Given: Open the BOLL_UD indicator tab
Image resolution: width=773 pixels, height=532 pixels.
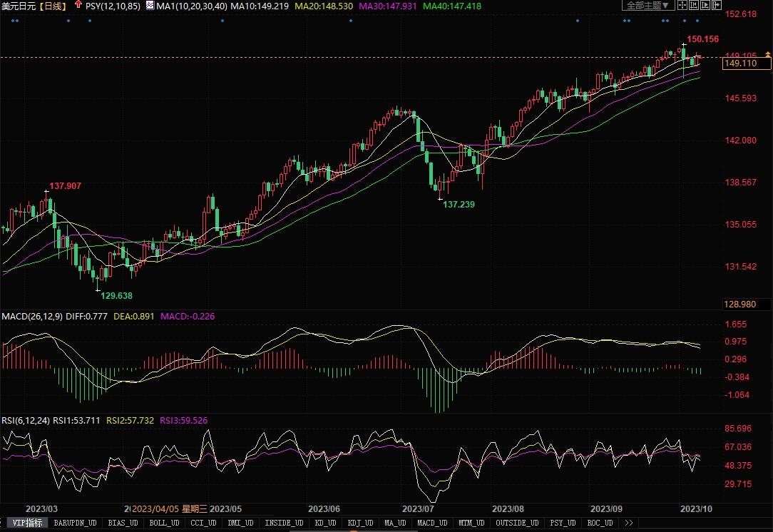Looking at the screenshot, I should click(x=165, y=523).
